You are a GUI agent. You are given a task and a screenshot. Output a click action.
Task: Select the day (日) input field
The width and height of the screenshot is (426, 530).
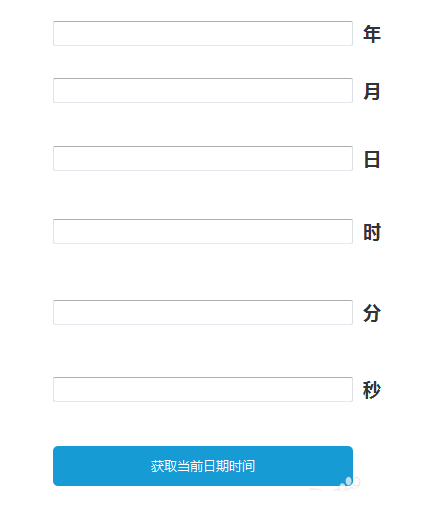point(203,159)
